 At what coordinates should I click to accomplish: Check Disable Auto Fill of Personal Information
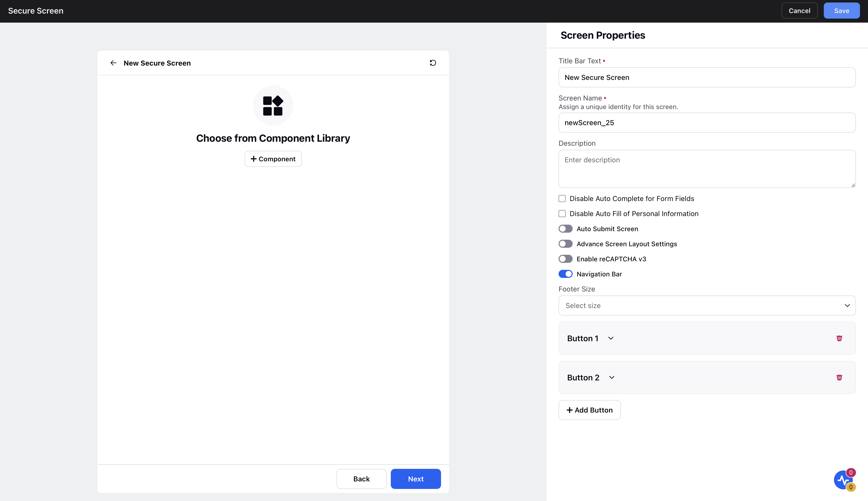coord(562,214)
